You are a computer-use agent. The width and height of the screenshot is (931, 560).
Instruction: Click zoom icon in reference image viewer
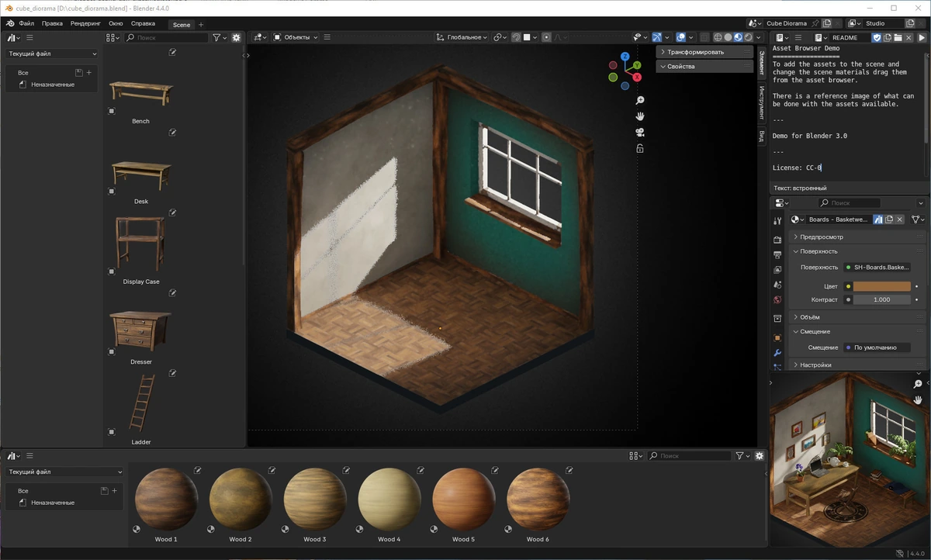[x=918, y=385]
